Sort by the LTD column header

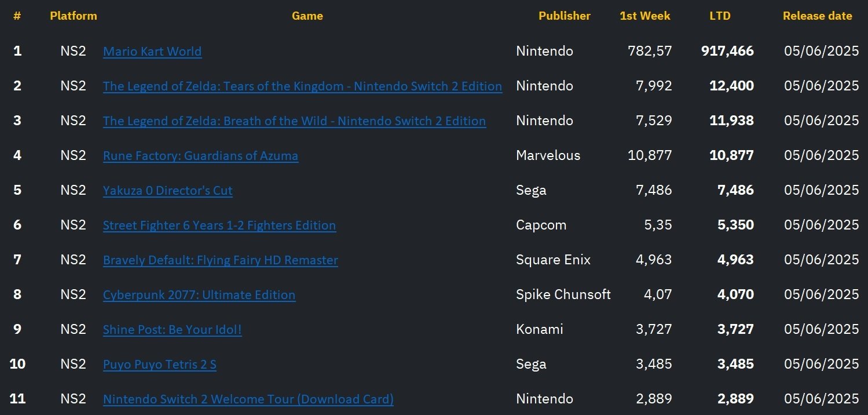point(720,16)
